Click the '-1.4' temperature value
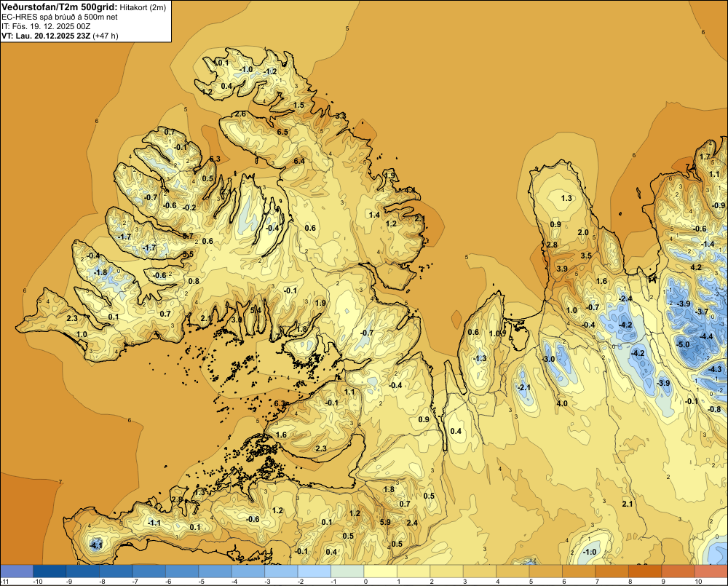The image size is (728, 586). point(708,245)
